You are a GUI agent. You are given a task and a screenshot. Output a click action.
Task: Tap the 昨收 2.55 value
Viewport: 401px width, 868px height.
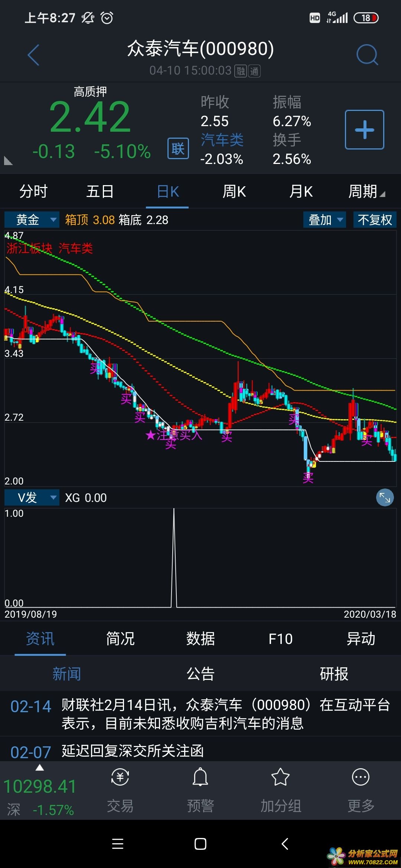click(x=215, y=121)
